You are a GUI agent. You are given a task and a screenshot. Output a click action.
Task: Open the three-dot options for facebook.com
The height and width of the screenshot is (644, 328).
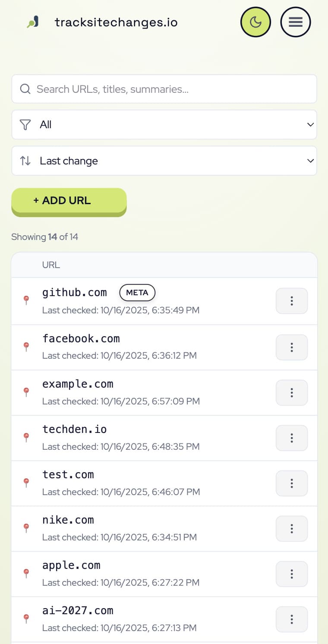291,347
